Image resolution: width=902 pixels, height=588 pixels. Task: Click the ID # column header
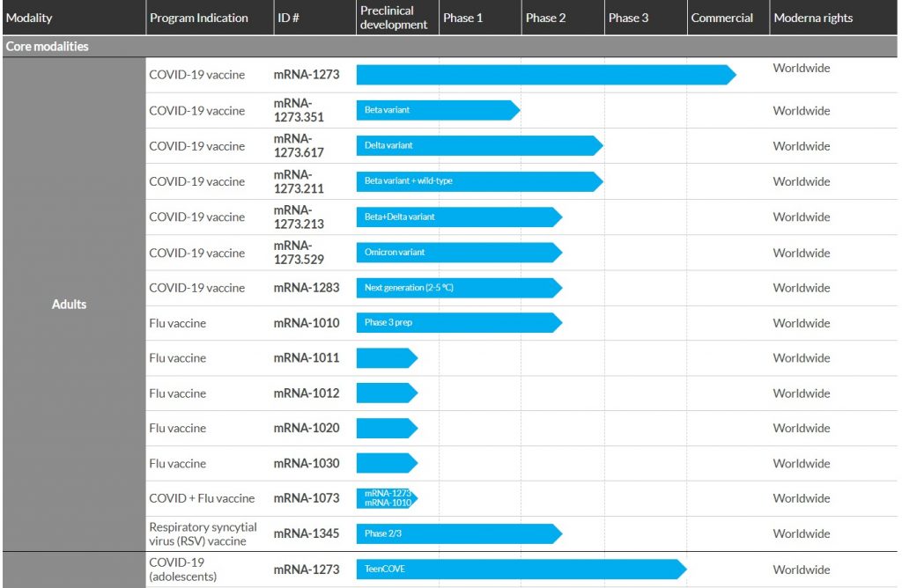(314, 18)
